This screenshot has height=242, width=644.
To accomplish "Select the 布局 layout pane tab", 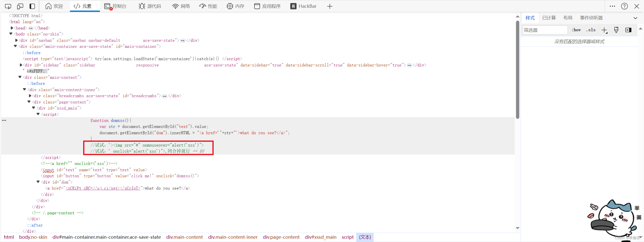I will [x=568, y=18].
